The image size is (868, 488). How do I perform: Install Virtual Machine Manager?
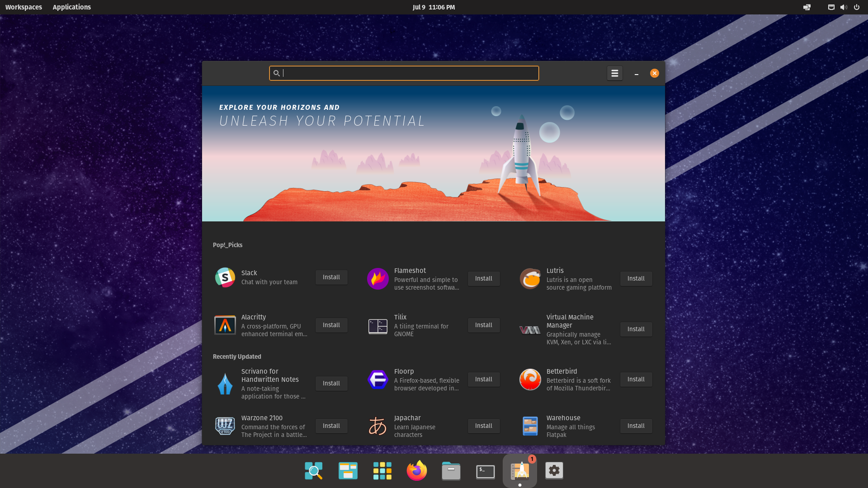[x=636, y=329]
